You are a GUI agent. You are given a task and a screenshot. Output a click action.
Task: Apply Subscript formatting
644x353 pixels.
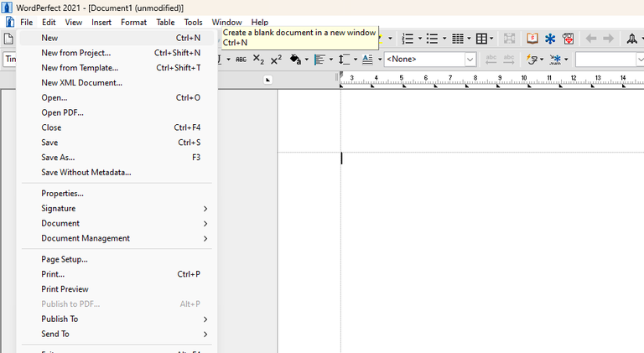tap(258, 60)
